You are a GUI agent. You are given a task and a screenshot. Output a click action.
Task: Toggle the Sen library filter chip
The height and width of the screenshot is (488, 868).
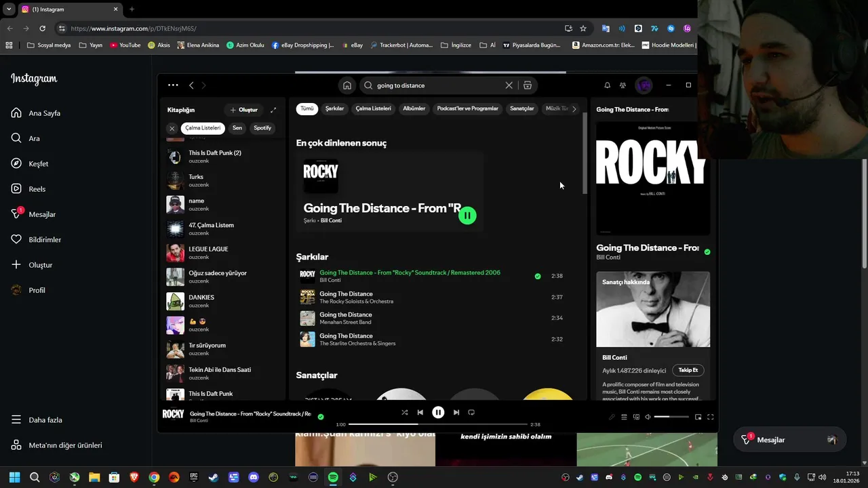[237, 128]
